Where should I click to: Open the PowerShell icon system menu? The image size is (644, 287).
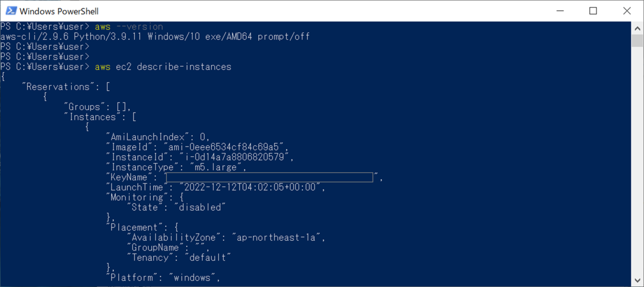pos(10,11)
